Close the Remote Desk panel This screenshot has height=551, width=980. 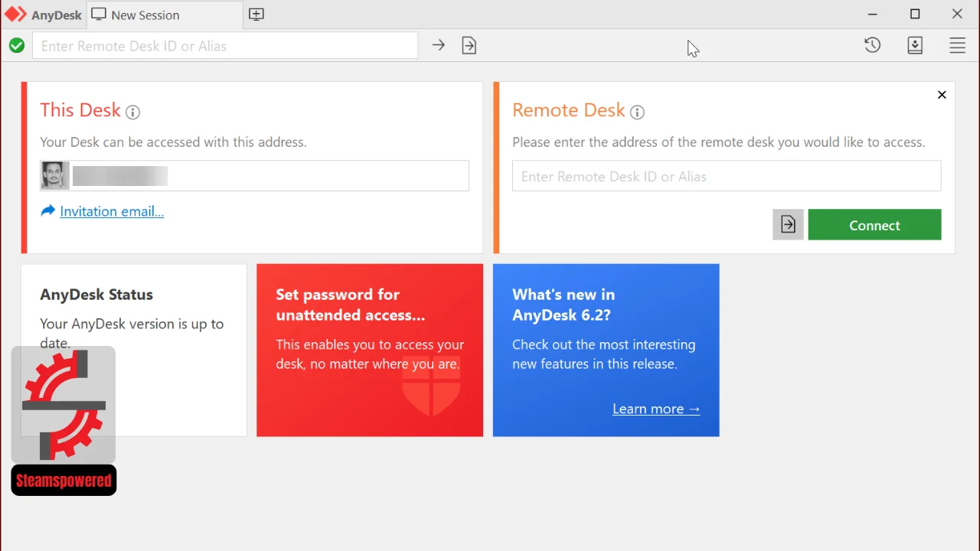coord(942,95)
